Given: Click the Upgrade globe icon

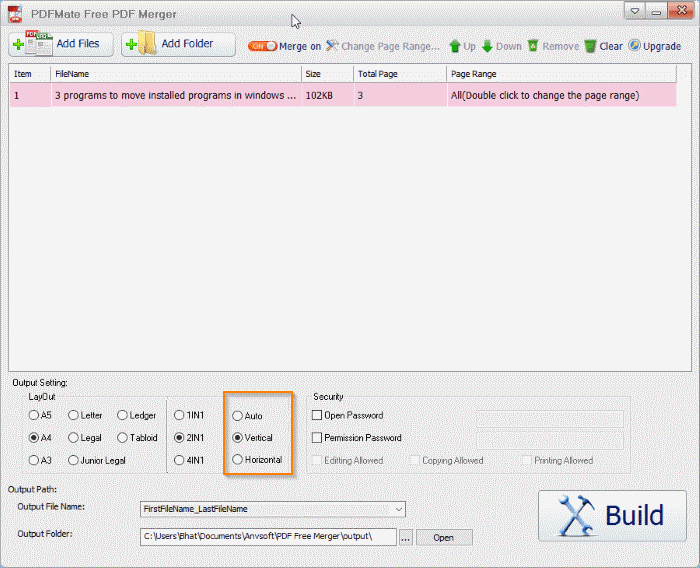Looking at the screenshot, I should 634,46.
